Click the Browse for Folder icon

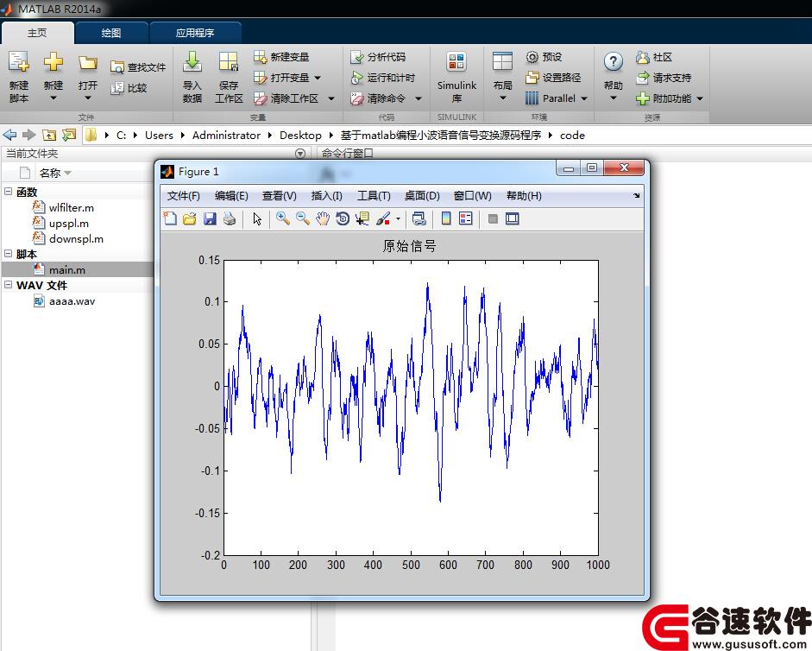coord(69,136)
